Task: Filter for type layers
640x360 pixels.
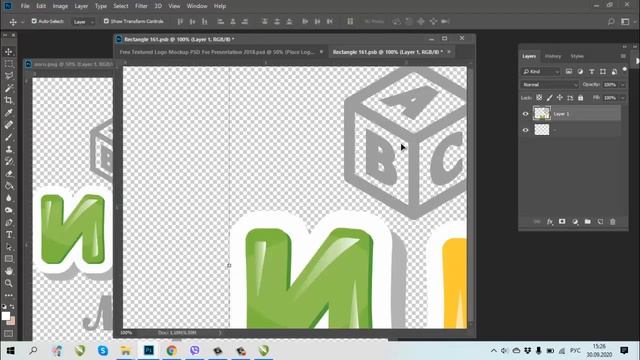Action: (591, 71)
